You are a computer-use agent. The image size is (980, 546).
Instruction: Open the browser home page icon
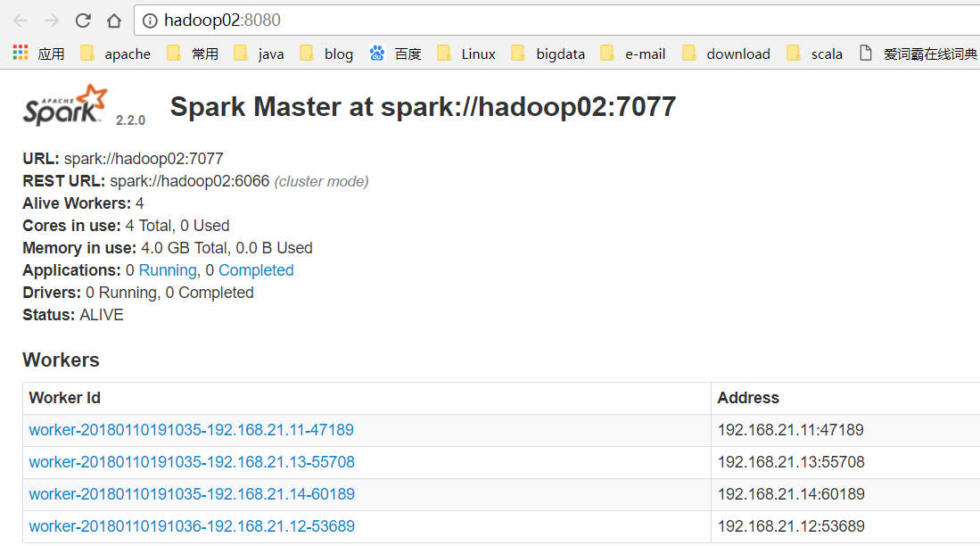(114, 20)
